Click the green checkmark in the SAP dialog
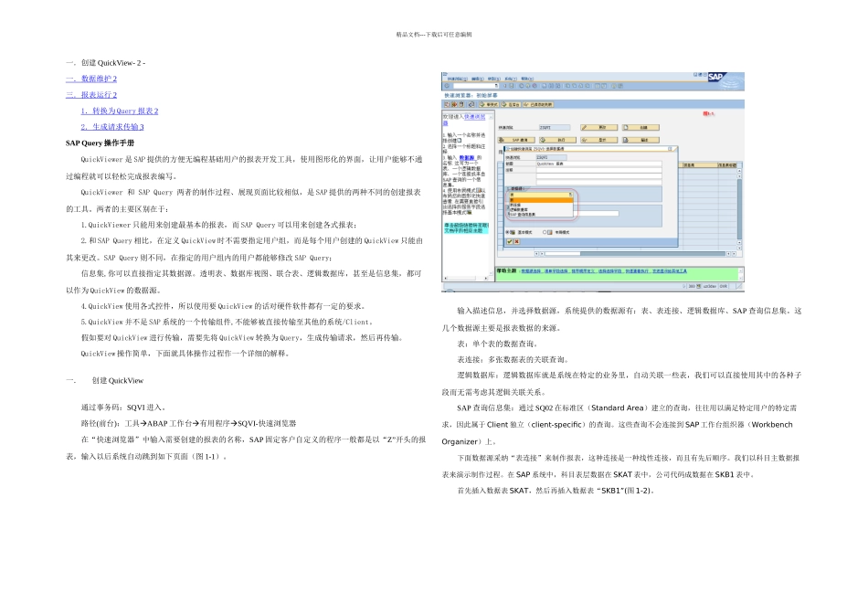Image resolution: width=868 pixels, height=614 pixels. coord(509,241)
